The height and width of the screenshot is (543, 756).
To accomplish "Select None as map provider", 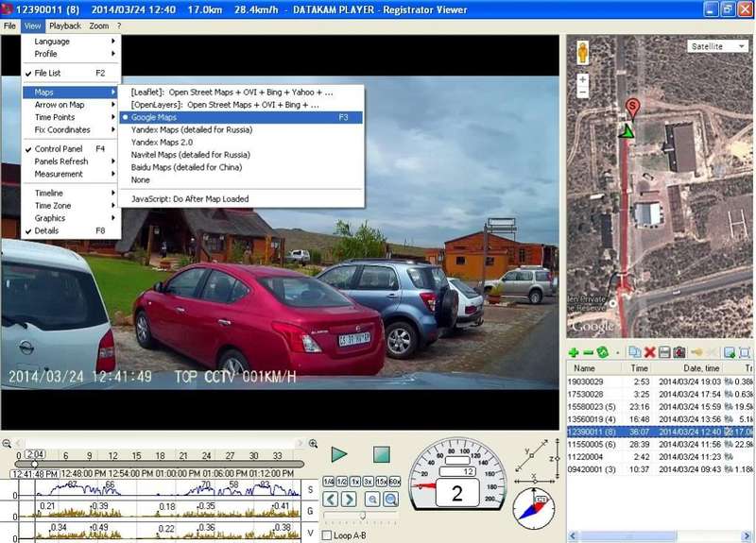I will click(x=241, y=179).
